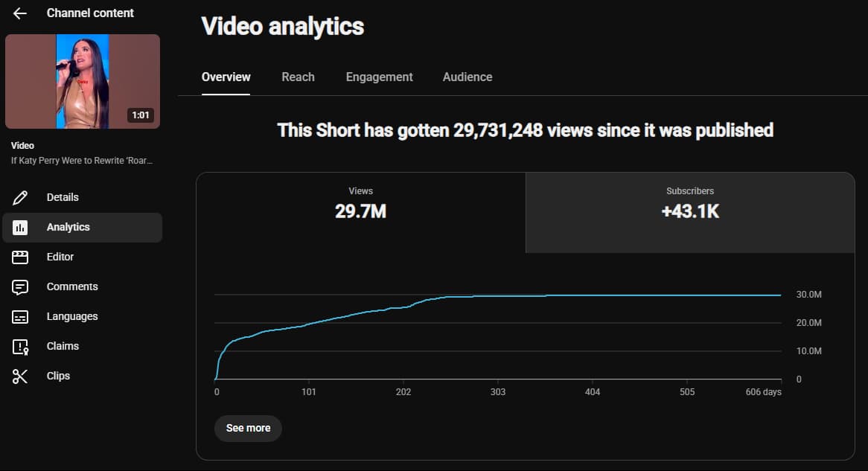Screen dimensions: 868x471
Task: Click the Editor clapperboard icon
Action: [20, 257]
